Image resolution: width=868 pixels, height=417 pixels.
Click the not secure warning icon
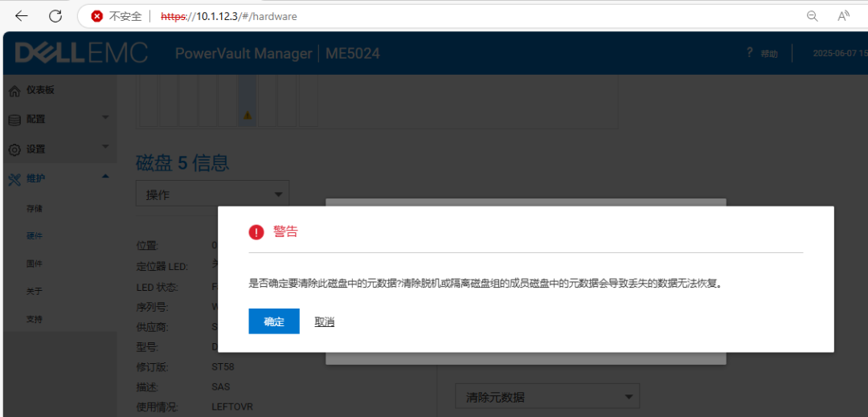[97, 17]
